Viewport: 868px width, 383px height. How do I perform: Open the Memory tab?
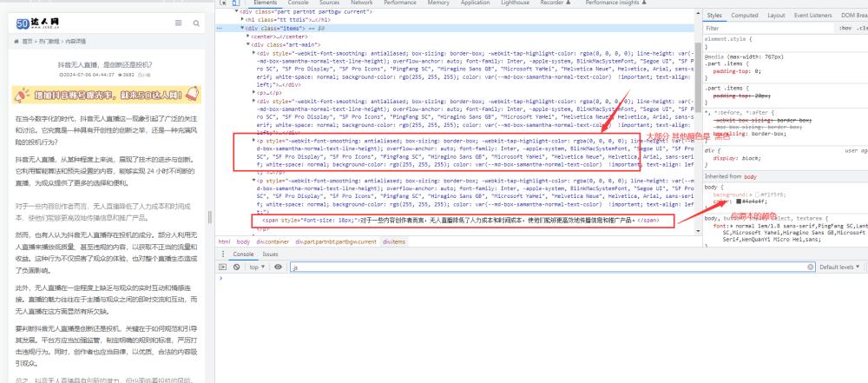coord(438,3)
